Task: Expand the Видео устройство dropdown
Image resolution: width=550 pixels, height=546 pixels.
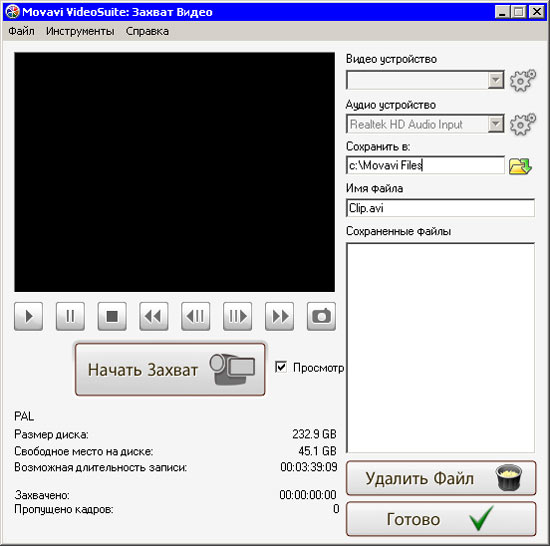Action: tap(496, 80)
